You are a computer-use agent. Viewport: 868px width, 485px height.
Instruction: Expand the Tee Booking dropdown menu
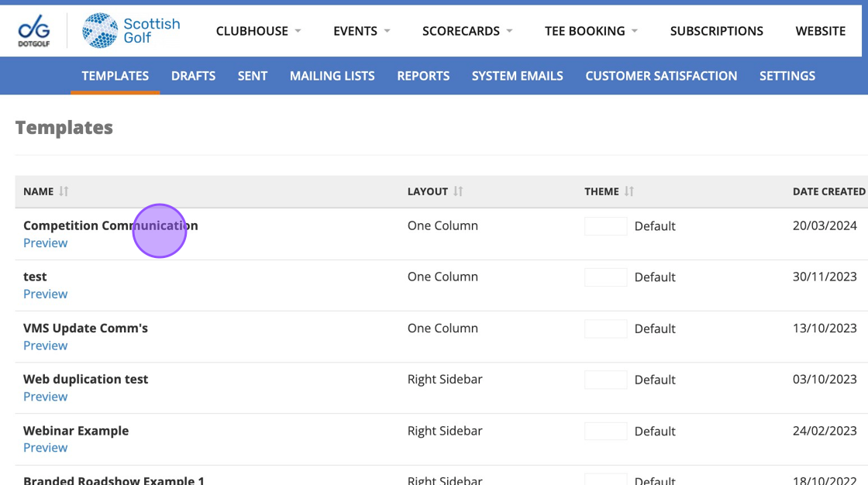(591, 31)
